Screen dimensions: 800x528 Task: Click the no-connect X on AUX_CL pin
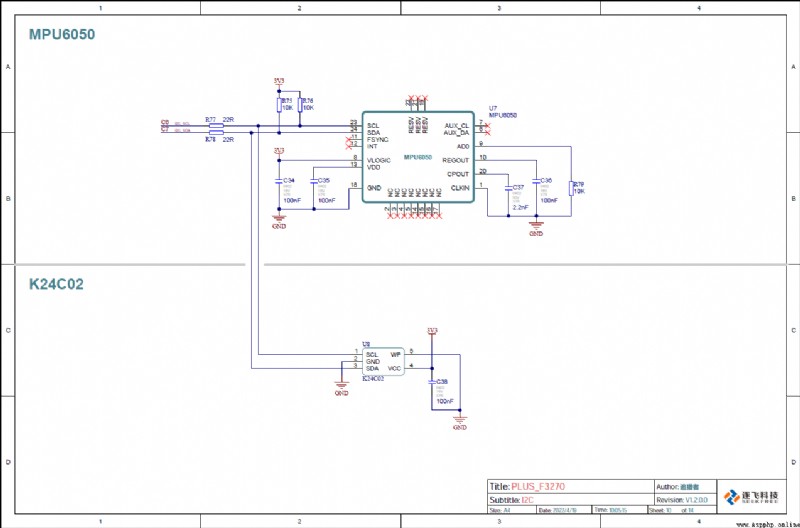(487, 125)
